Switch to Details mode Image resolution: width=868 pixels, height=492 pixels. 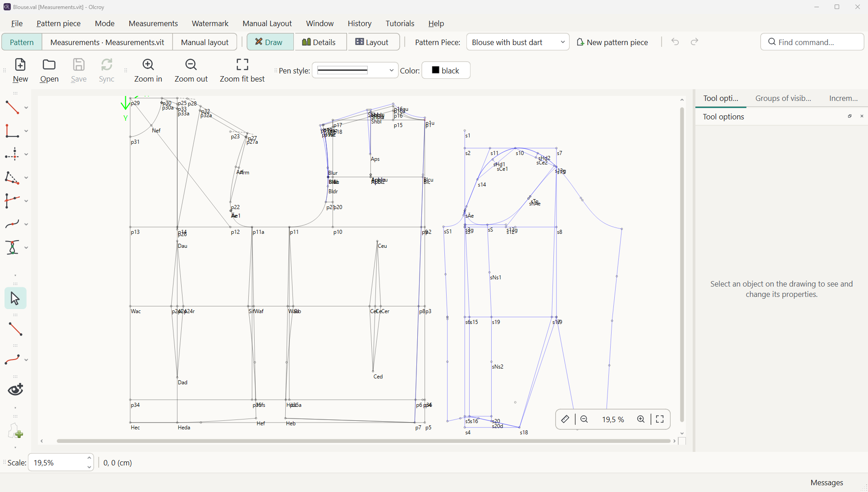pos(320,42)
